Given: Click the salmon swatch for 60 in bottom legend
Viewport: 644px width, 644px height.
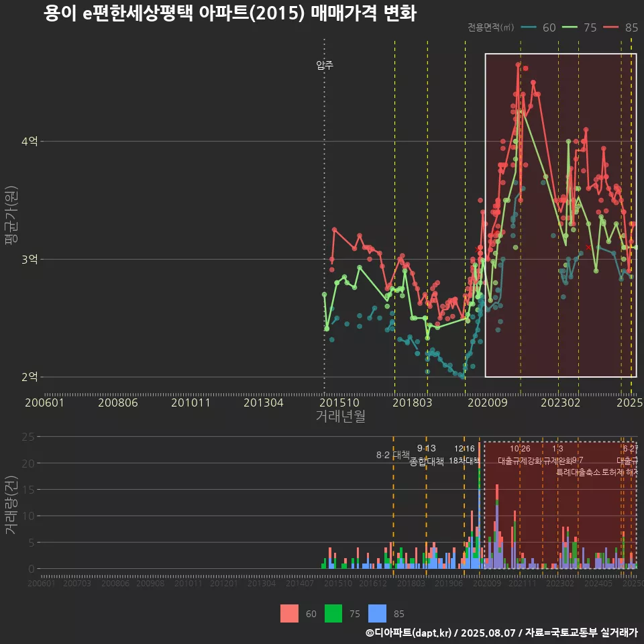Looking at the screenshot, I should pyautogui.click(x=289, y=614).
